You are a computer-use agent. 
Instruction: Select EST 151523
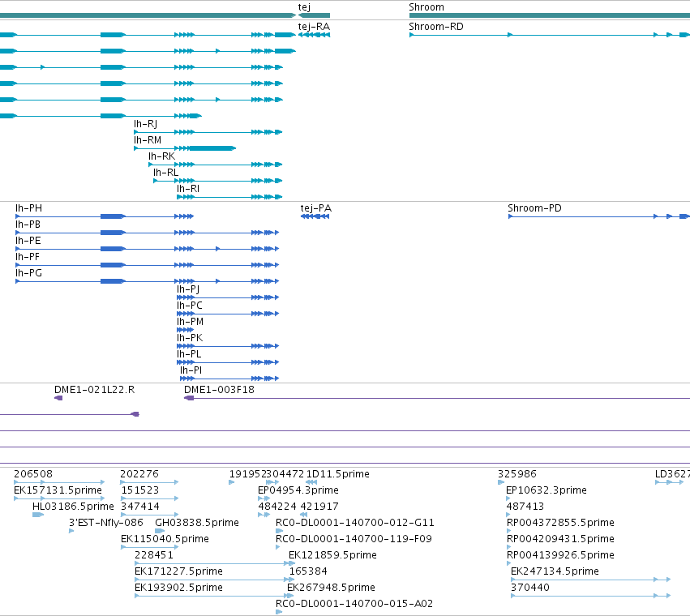pyautogui.click(x=140, y=490)
